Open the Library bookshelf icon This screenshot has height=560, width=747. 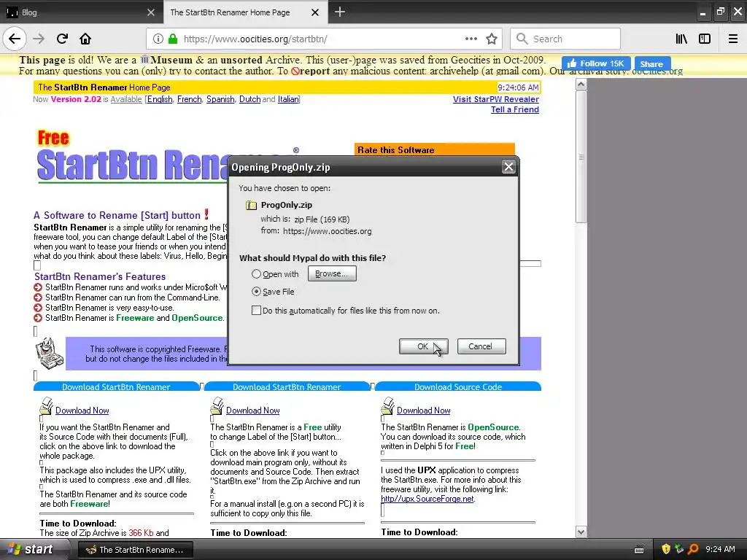pos(681,39)
